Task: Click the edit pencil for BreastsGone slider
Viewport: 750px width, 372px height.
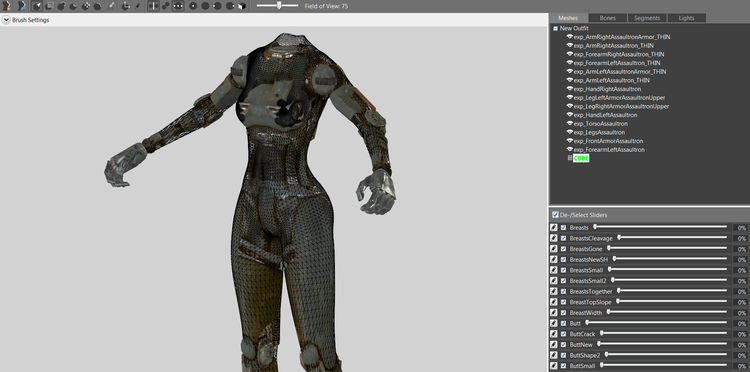Action: coord(553,249)
